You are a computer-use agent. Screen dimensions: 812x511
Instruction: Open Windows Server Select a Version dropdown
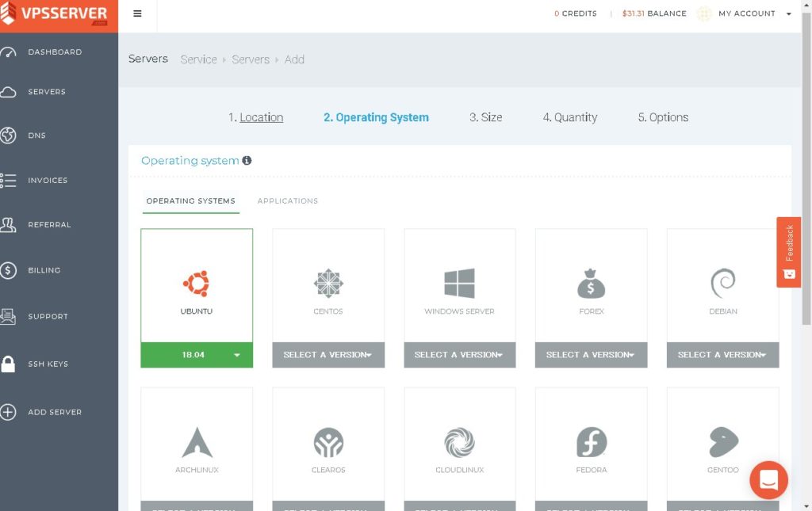click(x=459, y=355)
